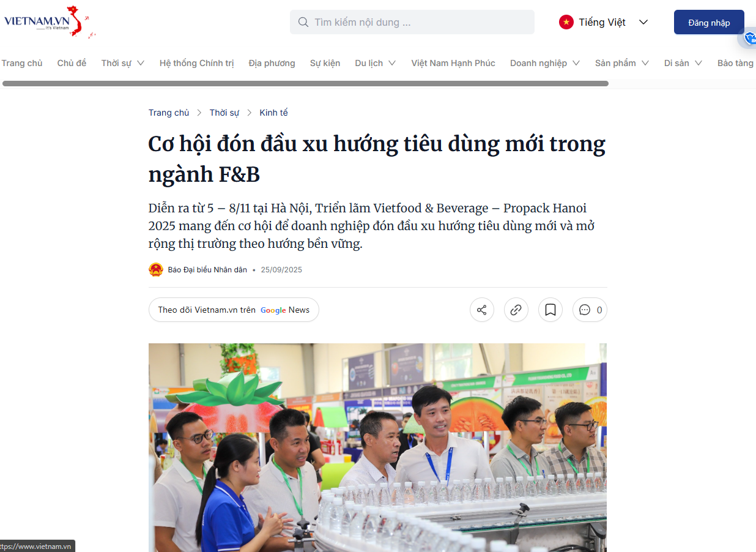This screenshot has height=552, width=756.
Task: Click the Kinh tế breadcrumb link
Action: pyautogui.click(x=273, y=113)
